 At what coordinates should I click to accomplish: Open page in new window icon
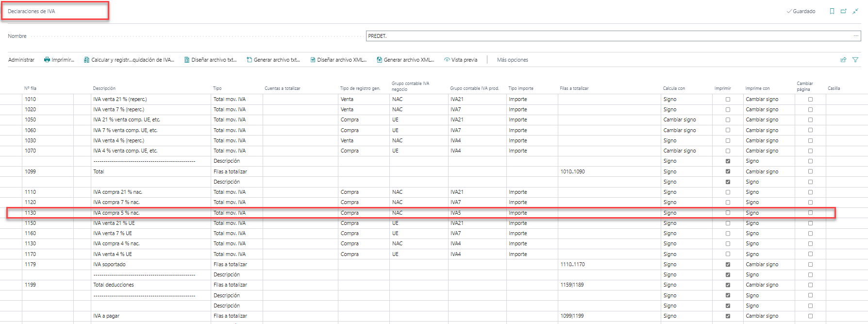coord(844,11)
